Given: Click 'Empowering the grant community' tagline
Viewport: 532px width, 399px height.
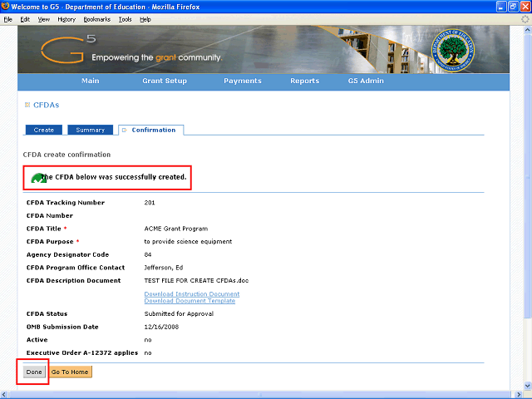Looking at the screenshot, I should [157, 57].
